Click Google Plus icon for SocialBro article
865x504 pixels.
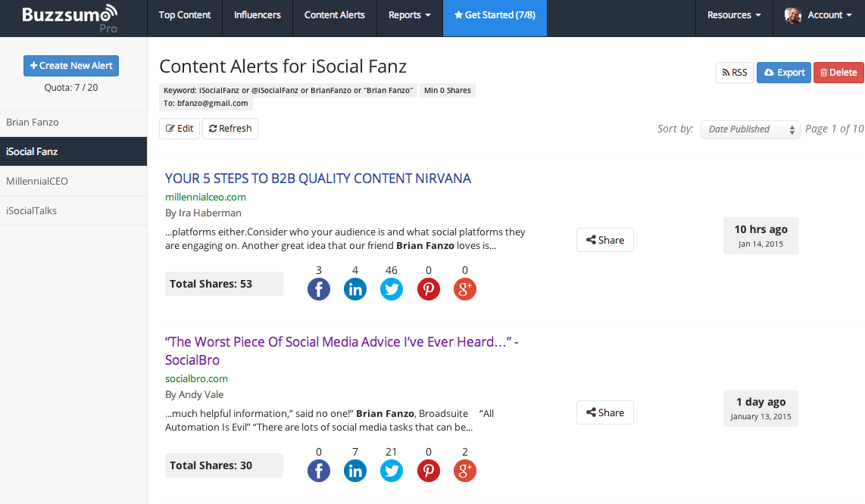pyautogui.click(x=465, y=471)
